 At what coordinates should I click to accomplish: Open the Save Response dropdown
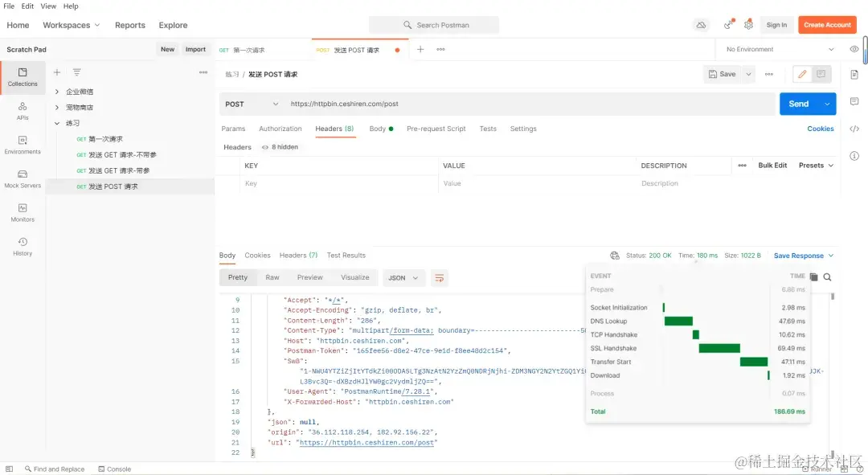click(x=804, y=256)
